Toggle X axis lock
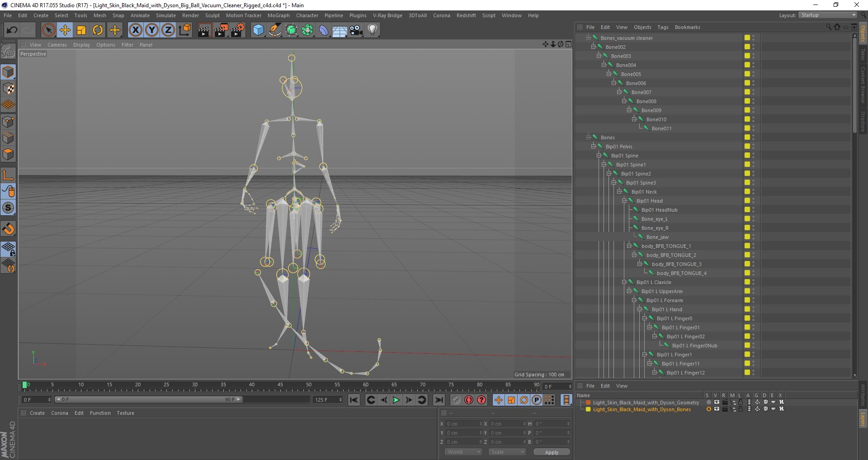 (135, 30)
